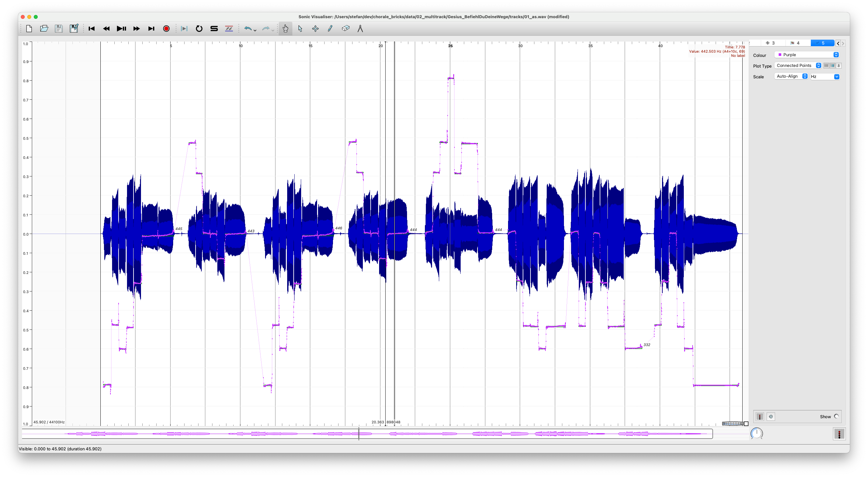
Task: Toggle the Show layer checkbox
Action: coord(836,416)
